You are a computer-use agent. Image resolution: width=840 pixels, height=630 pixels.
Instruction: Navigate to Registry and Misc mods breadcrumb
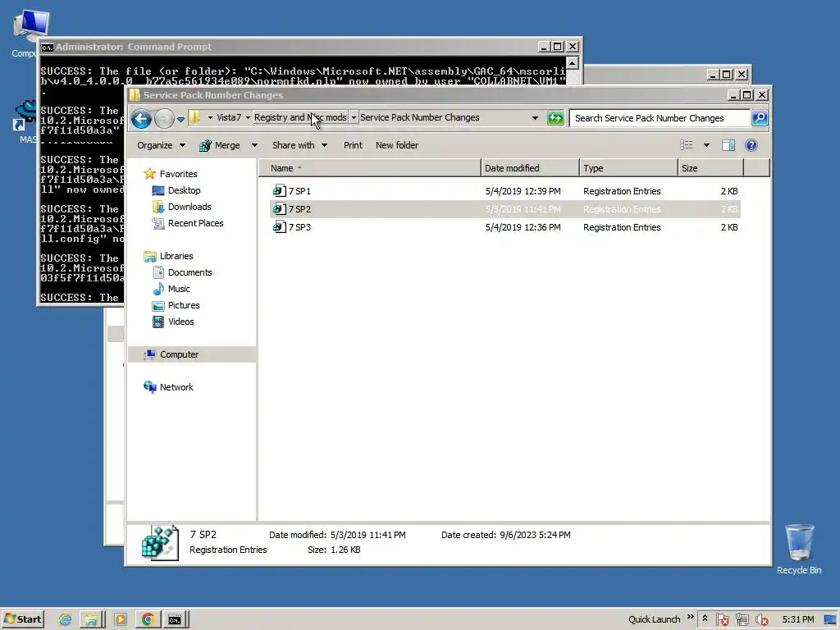[300, 117]
